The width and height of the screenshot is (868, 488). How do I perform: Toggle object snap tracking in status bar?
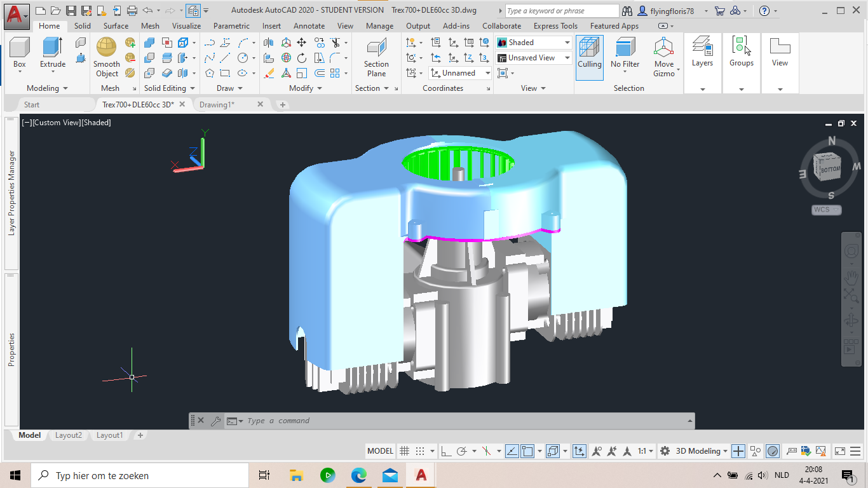(512, 451)
